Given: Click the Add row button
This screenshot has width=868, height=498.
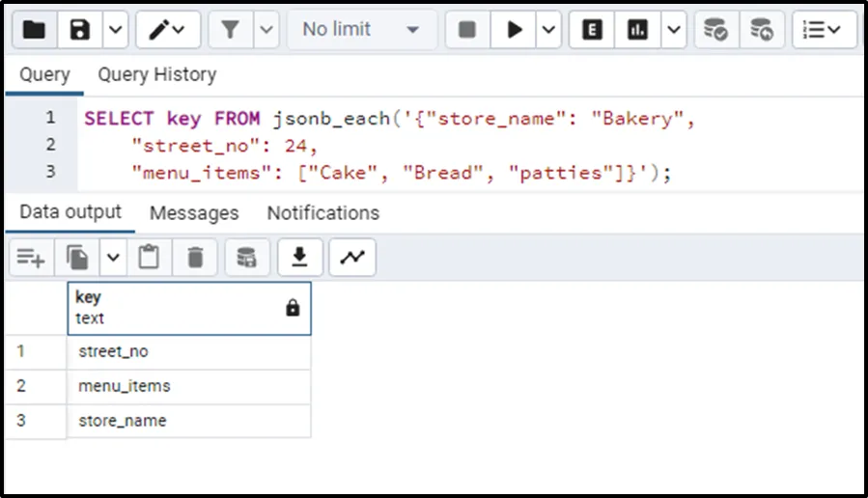Looking at the screenshot, I should pos(31,258).
